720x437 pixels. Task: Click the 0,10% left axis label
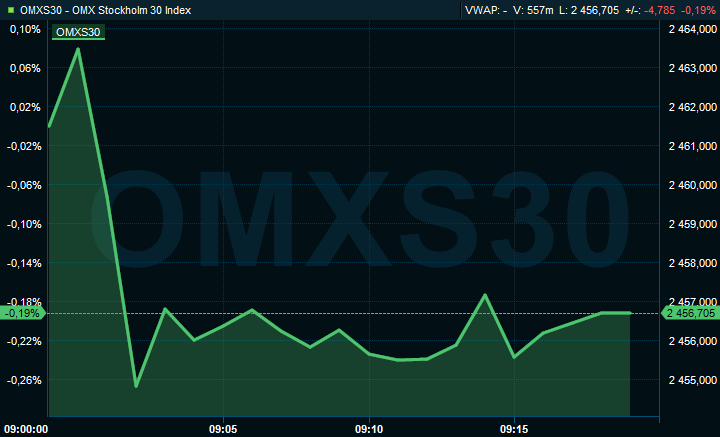point(25,29)
